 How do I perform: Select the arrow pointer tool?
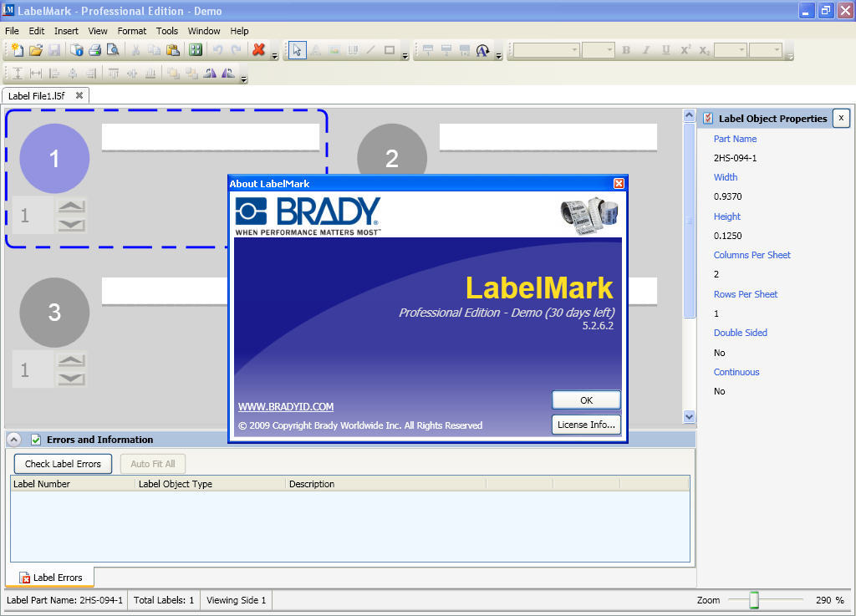[x=297, y=50]
